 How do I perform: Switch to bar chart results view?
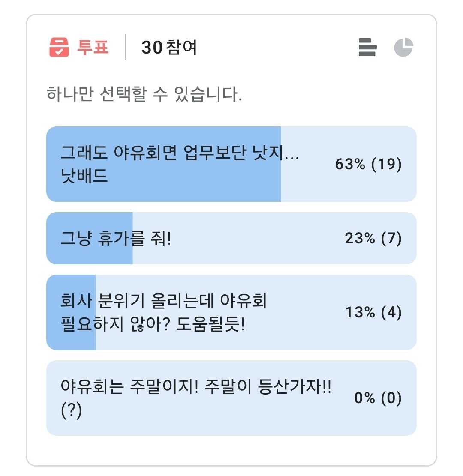[x=367, y=47]
